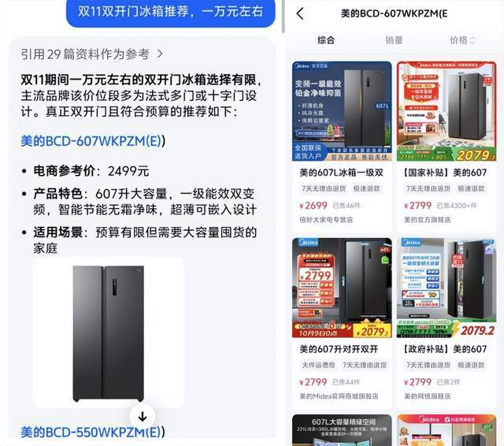Tap the 美的Midea官网商城旗舰店 shop name
Viewport: 504px width, 446px height.
pos(339,396)
